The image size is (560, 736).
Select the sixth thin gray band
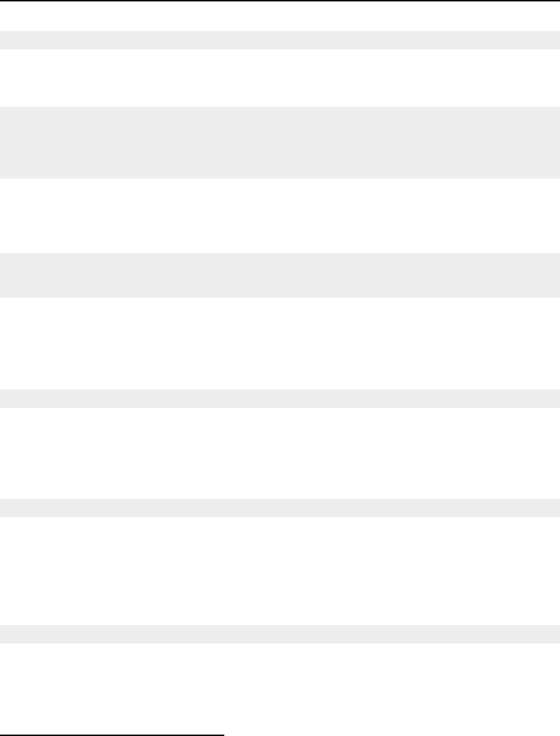point(280,634)
